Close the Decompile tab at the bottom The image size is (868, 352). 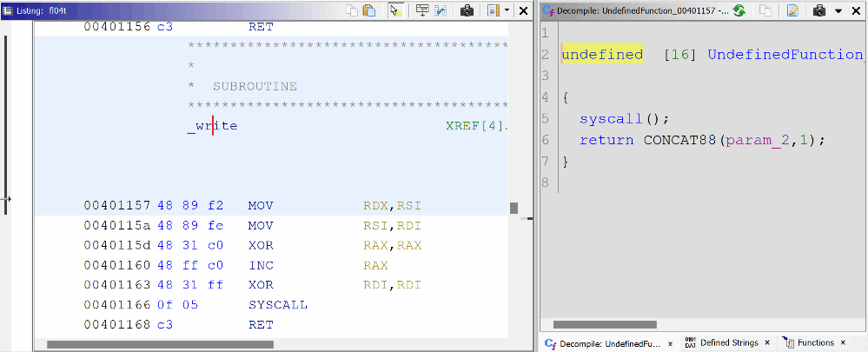[670, 343]
